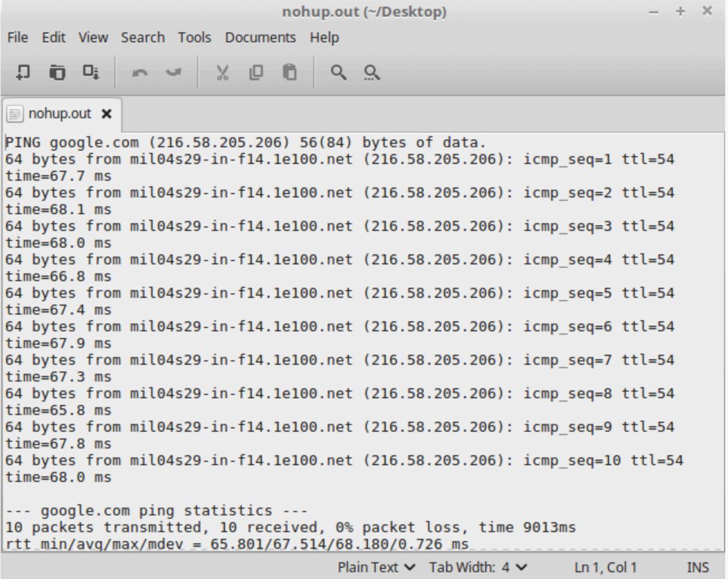
Task: Click the text 'time=67.3 ms'
Action: (x=58, y=377)
